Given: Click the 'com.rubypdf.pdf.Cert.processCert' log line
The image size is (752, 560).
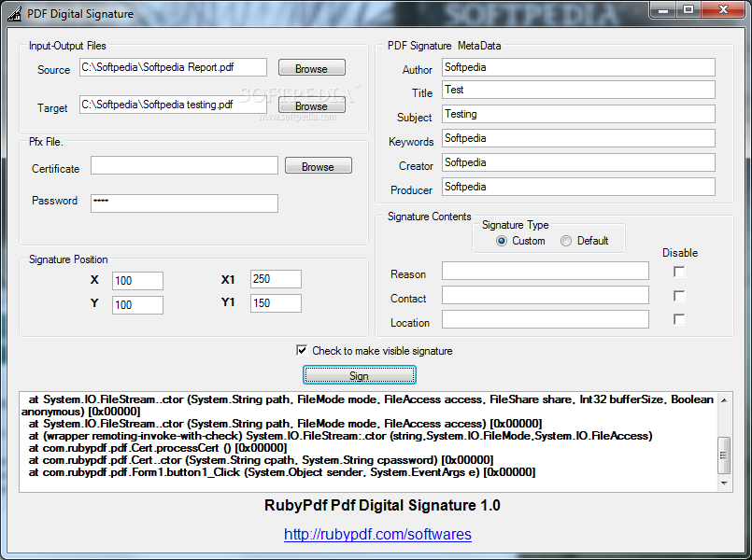Looking at the screenshot, I should pos(158,448).
